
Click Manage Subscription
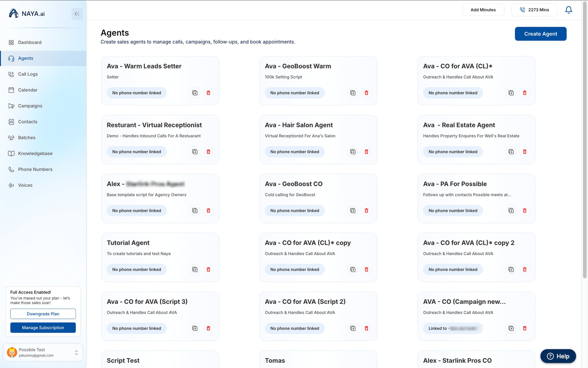[x=43, y=328]
